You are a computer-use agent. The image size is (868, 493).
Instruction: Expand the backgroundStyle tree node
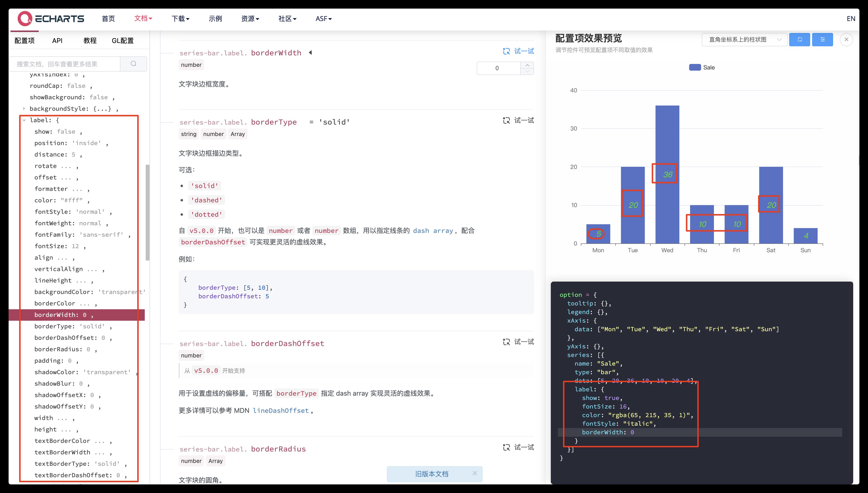24,109
